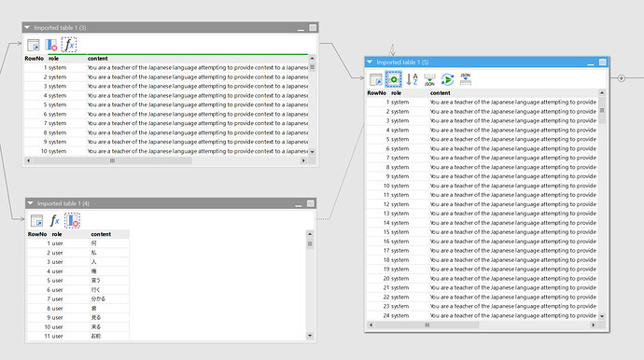This screenshot has height=360, width=644.
Task: Click the vertical scroll up arrow in table (3)
Action: click(312, 59)
